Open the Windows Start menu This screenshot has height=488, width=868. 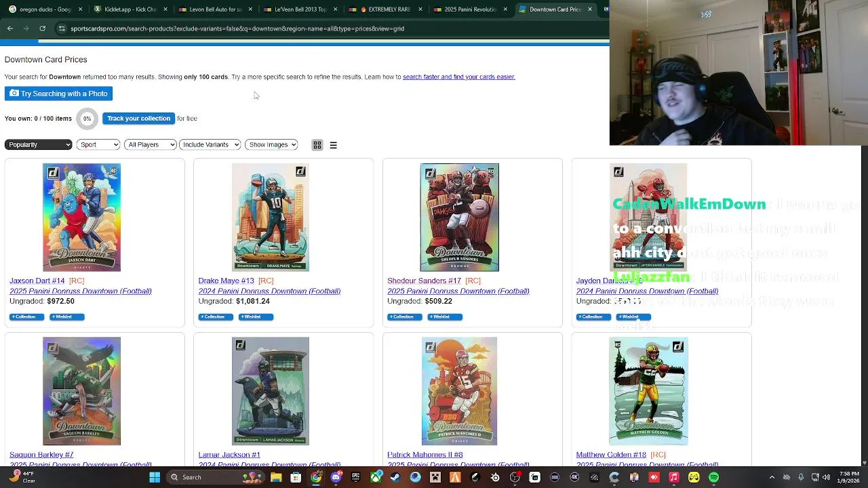155,477
